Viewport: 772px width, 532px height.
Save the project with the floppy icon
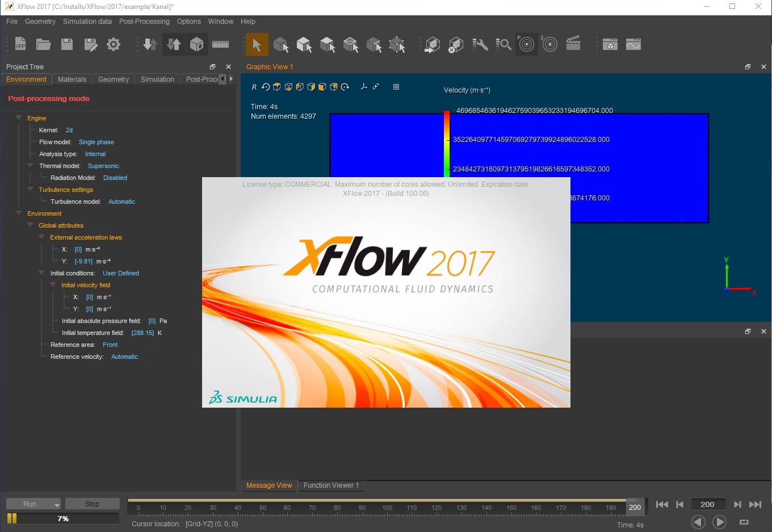pos(67,44)
